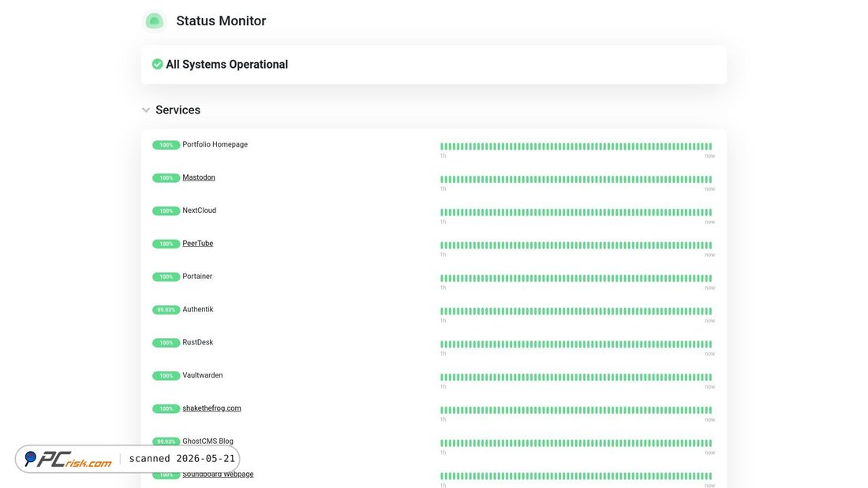This screenshot has height=488, width=868.
Task: Click the Mastodon uptime heartbeat bar
Action: pyautogui.click(x=576, y=179)
